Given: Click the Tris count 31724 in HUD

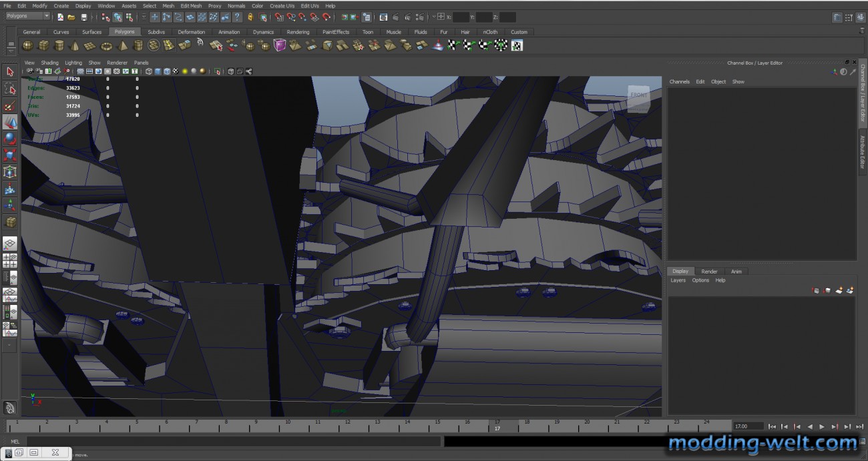Looking at the screenshot, I should tap(73, 105).
